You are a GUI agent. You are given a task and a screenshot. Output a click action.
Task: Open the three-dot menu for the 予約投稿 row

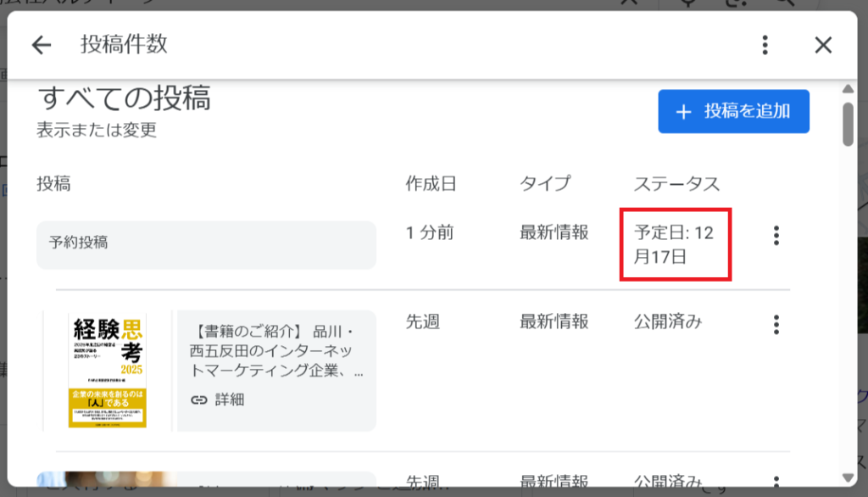(x=776, y=236)
